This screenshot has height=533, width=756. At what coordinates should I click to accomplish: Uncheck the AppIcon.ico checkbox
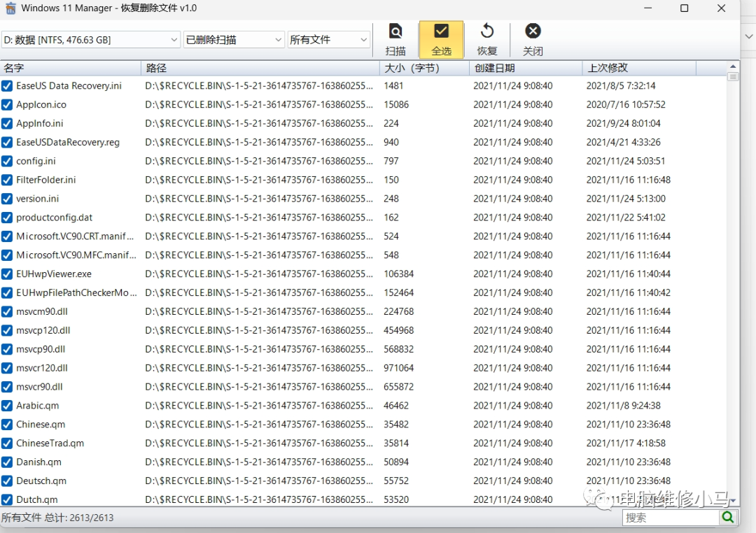7,105
